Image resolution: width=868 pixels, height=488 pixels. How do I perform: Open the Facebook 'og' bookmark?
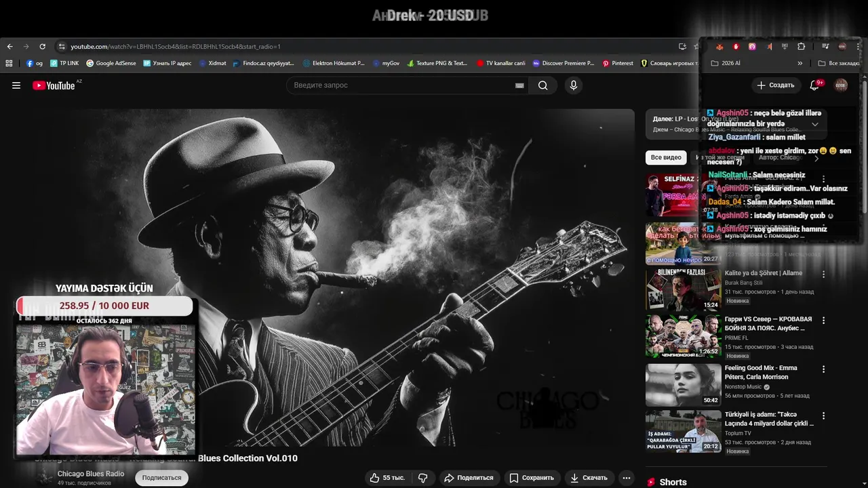coord(35,63)
